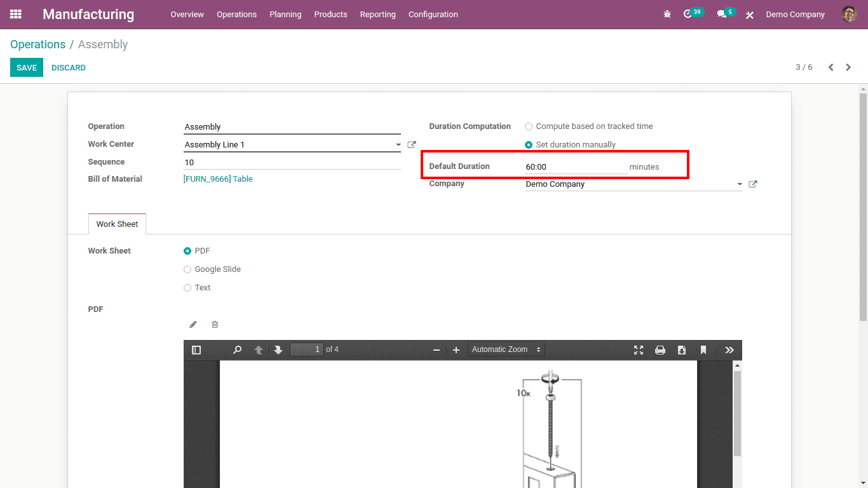
Task: Download the PDF document
Action: click(682, 350)
